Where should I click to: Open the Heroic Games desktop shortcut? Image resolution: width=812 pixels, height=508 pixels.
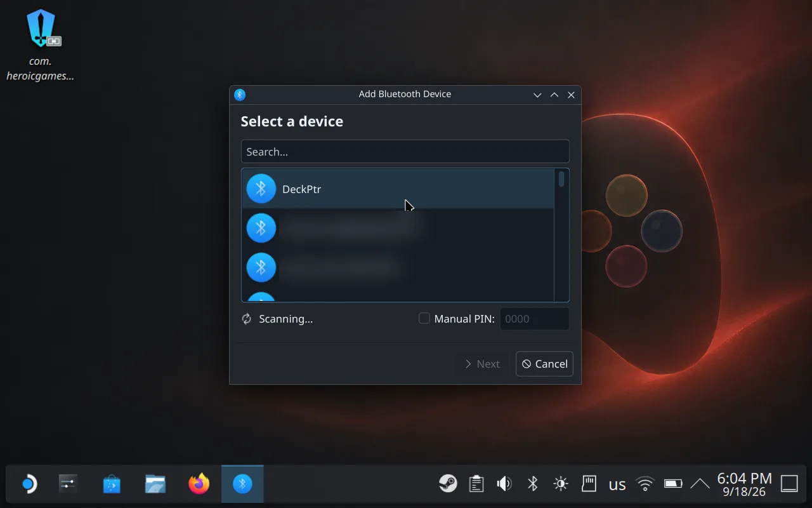41,46
